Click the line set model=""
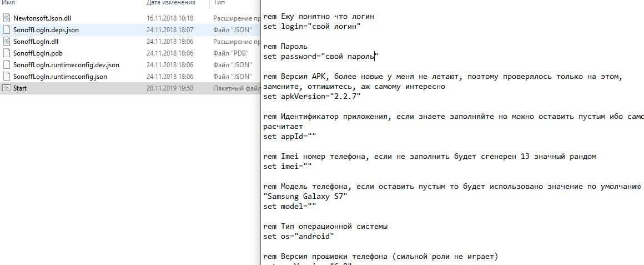 [x=290, y=206]
